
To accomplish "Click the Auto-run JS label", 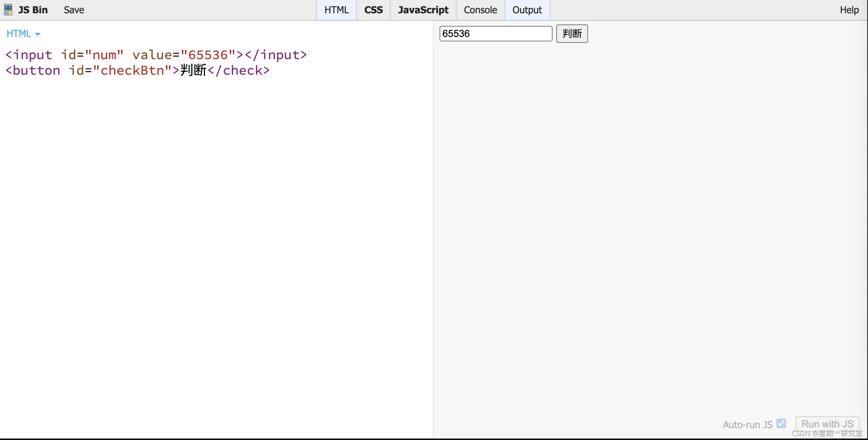I will [x=747, y=424].
